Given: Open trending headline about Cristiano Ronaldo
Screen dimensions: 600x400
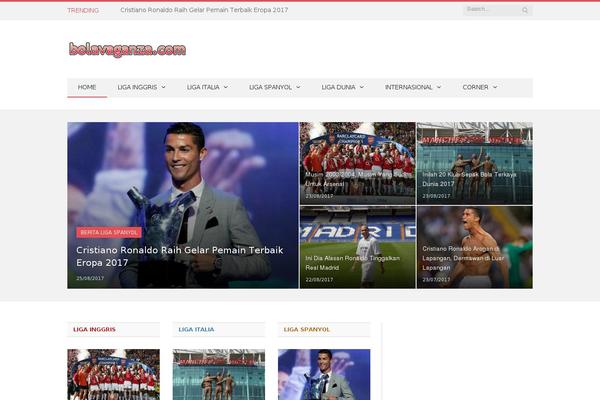Looking at the screenshot, I should [x=204, y=10].
